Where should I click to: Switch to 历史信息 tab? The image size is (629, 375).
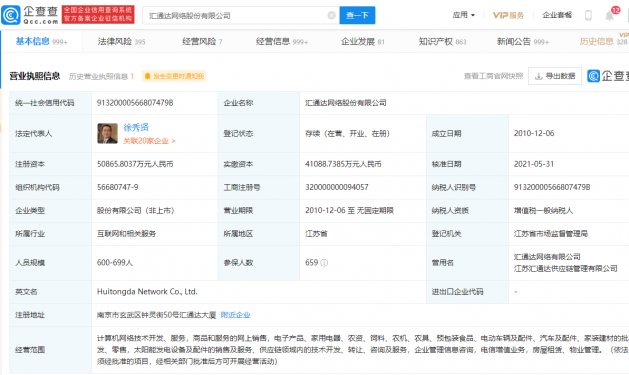pyautogui.click(x=604, y=41)
